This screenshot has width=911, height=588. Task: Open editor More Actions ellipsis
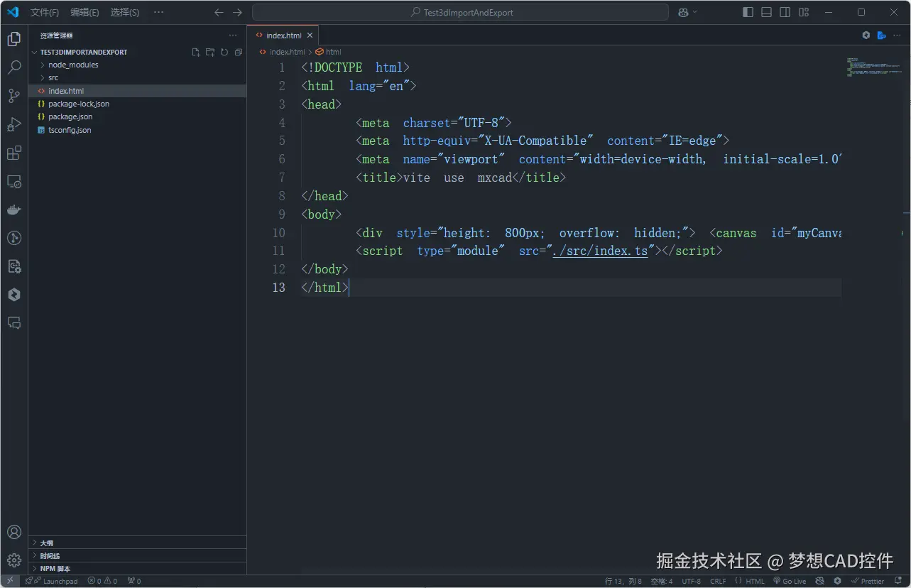click(898, 35)
